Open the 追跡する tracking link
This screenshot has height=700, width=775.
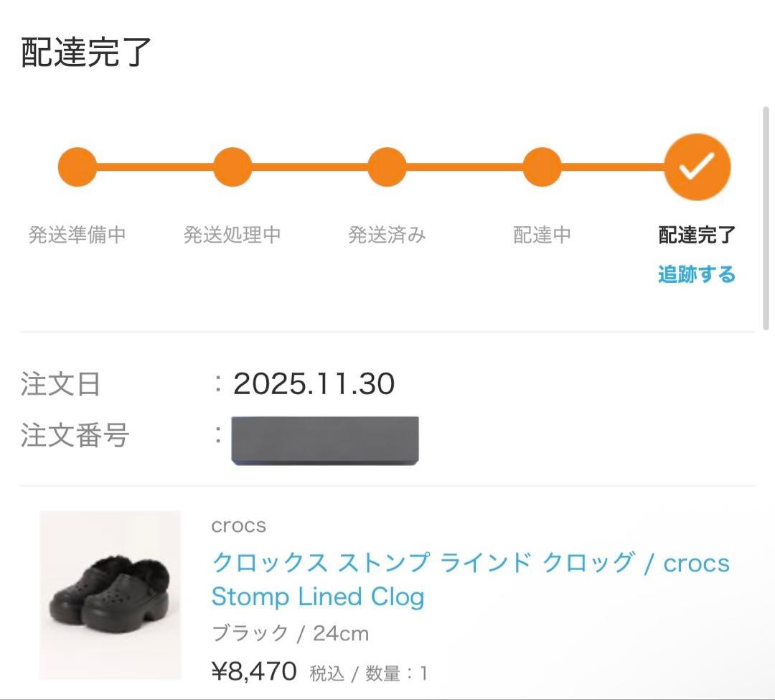click(x=696, y=274)
